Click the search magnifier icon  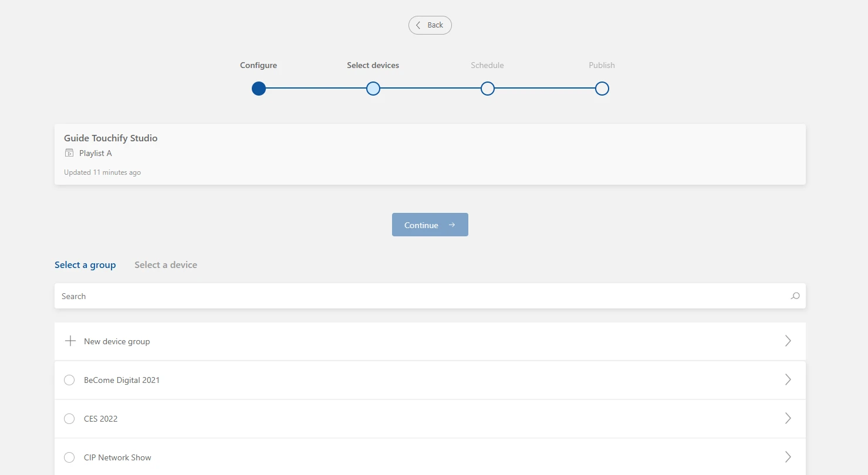[x=795, y=296]
